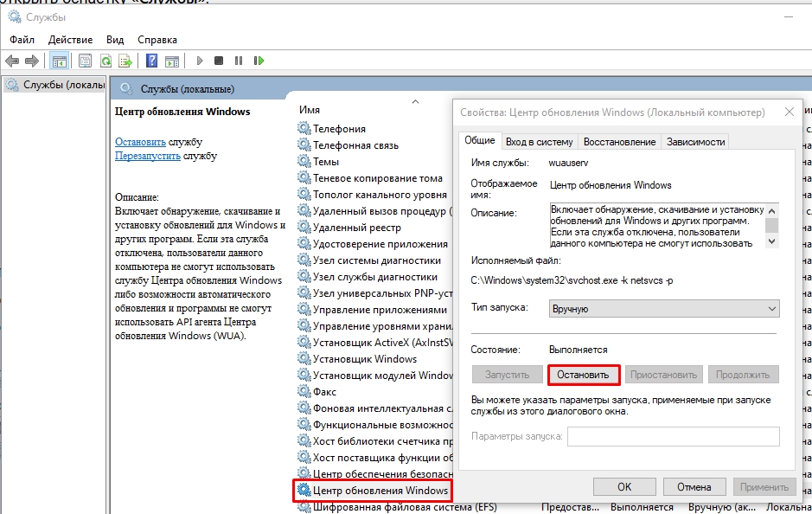
Task: Open the Вид menu
Action: [x=115, y=40]
